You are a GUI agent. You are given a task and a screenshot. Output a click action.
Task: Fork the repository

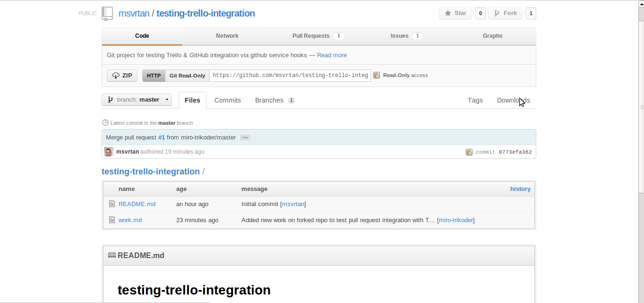coord(505,13)
